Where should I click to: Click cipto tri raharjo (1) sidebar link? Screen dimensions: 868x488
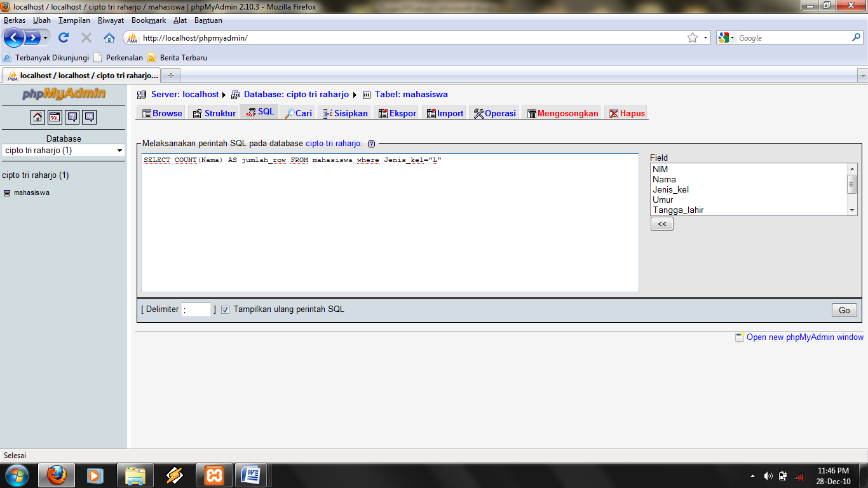coord(36,175)
